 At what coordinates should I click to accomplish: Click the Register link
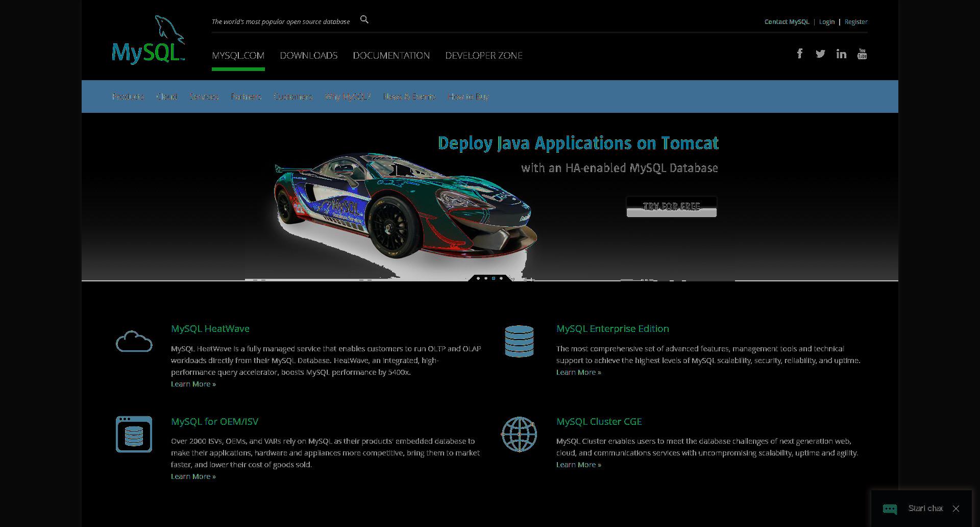[x=856, y=22]
